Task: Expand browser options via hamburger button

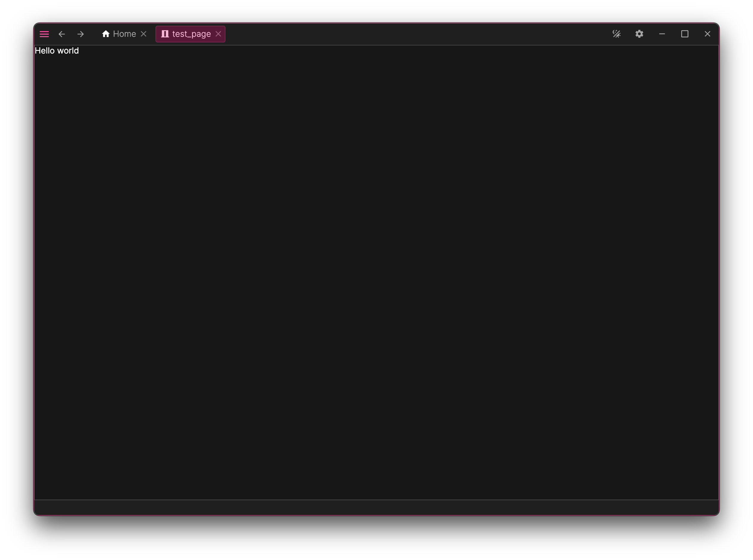Action: [x=44, y=34]
